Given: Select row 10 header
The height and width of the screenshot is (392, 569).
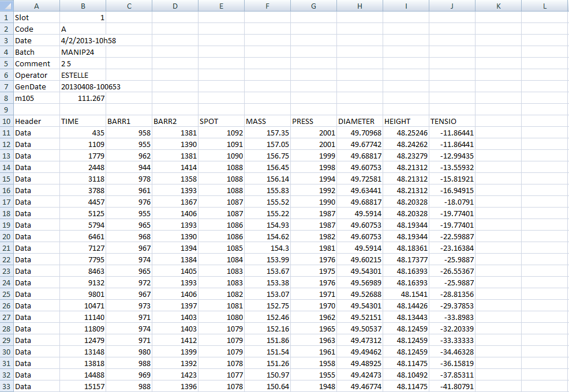Looking at the screenshot, I should tap(6, 121).
